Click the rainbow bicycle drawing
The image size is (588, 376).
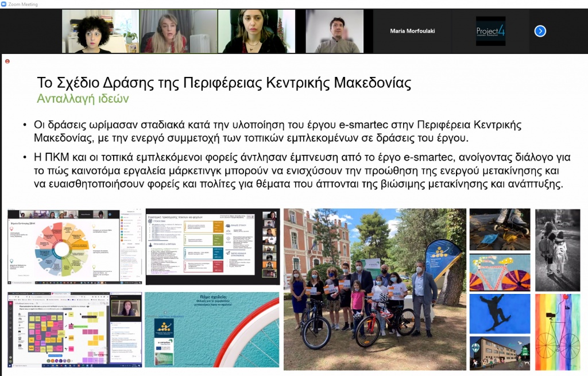558,332
